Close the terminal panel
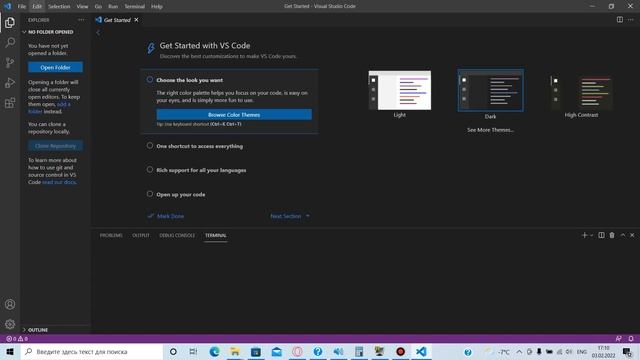Image resolution: width=640 pixels, height=360 pixels. (632, 235)
